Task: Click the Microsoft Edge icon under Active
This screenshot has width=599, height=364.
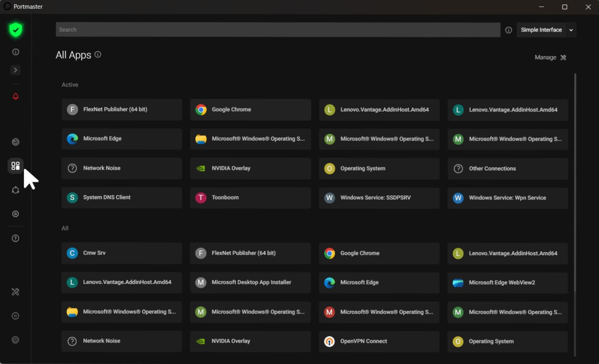Action: coord(72,139)
